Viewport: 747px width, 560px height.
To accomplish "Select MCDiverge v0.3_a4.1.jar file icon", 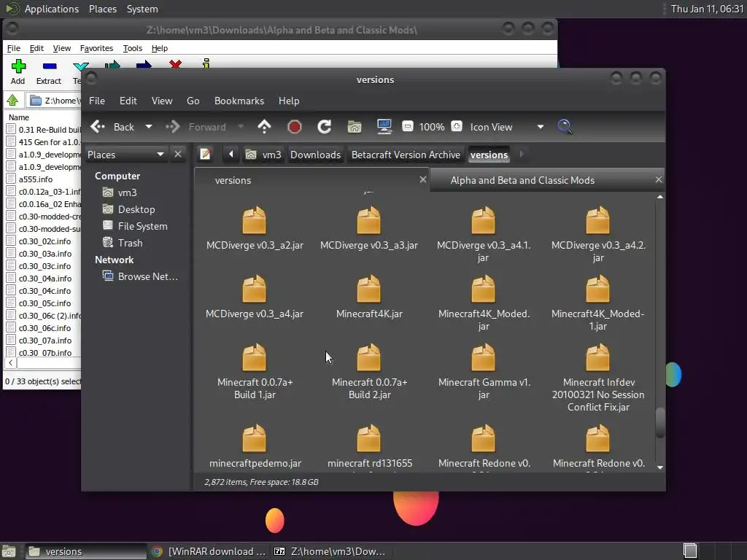I will click(x=483, y=220).
